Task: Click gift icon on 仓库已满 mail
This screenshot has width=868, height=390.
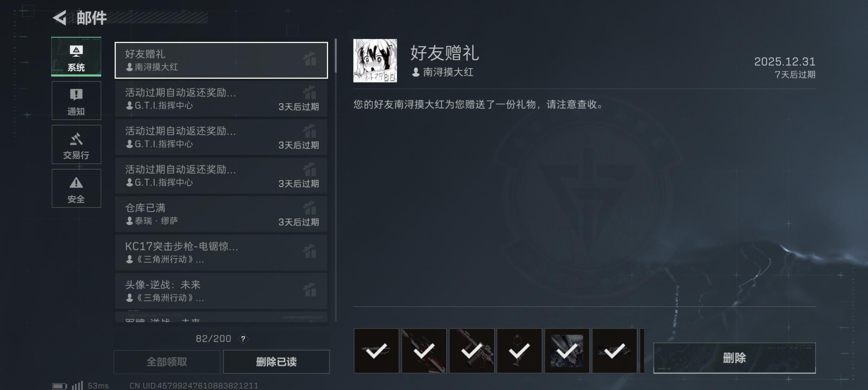Action: pyautogui.click(x=310, y=208)
